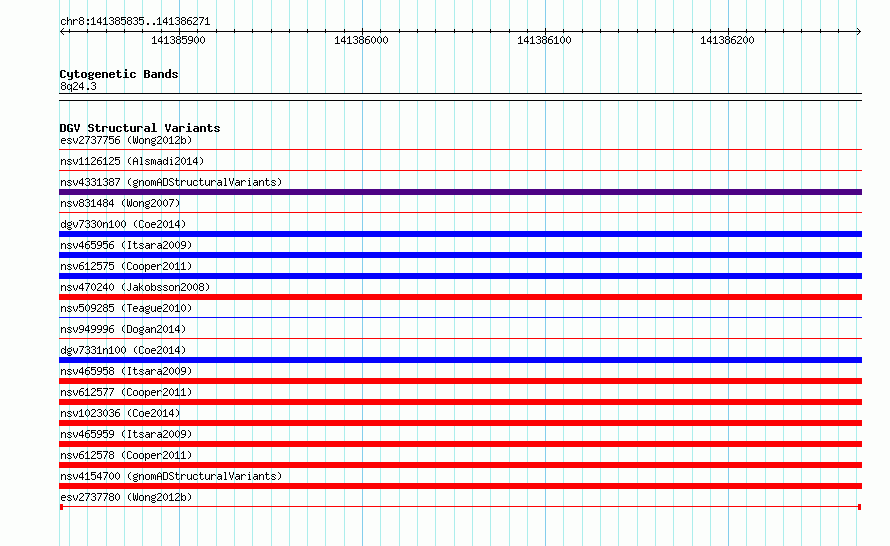Select the red bar under nsv612578
The image size is (890, 546).
coord(460,465)
